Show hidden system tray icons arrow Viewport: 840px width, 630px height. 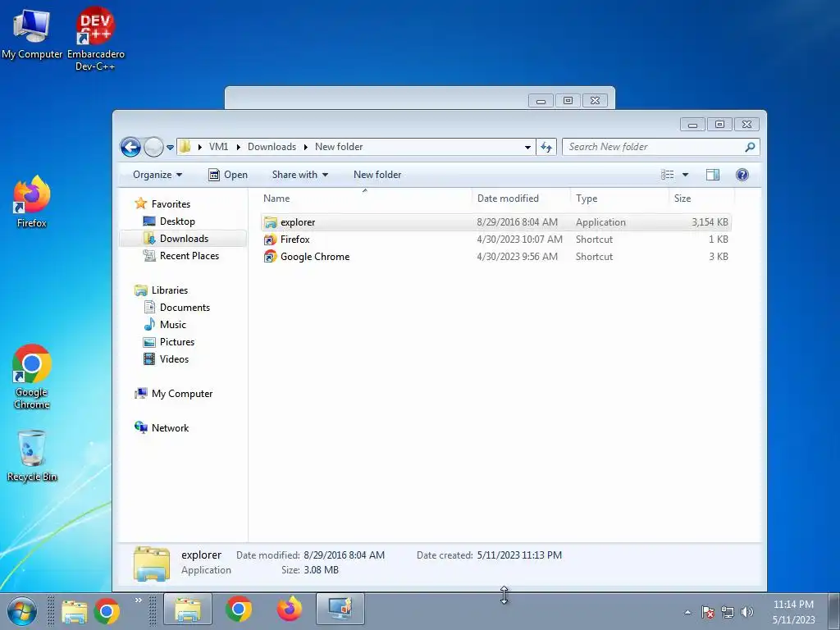[688, 612]
